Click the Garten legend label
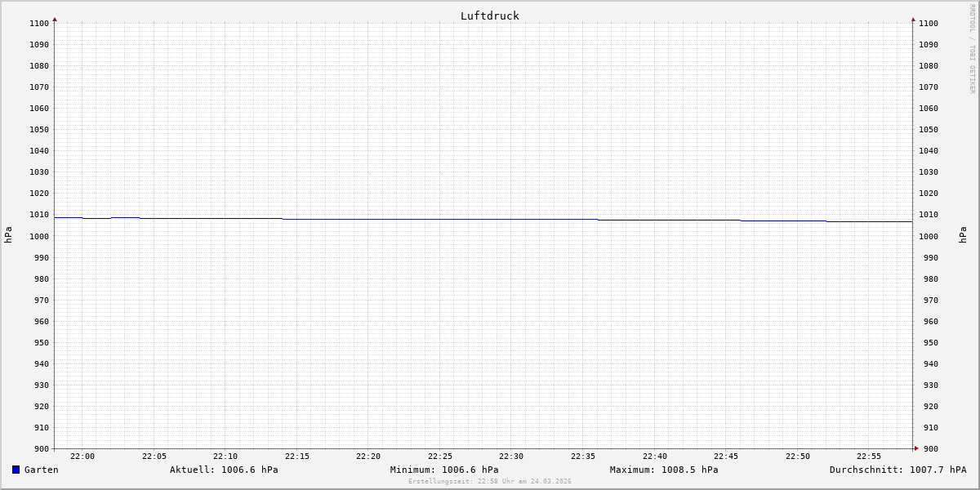 tap(41, 470)
